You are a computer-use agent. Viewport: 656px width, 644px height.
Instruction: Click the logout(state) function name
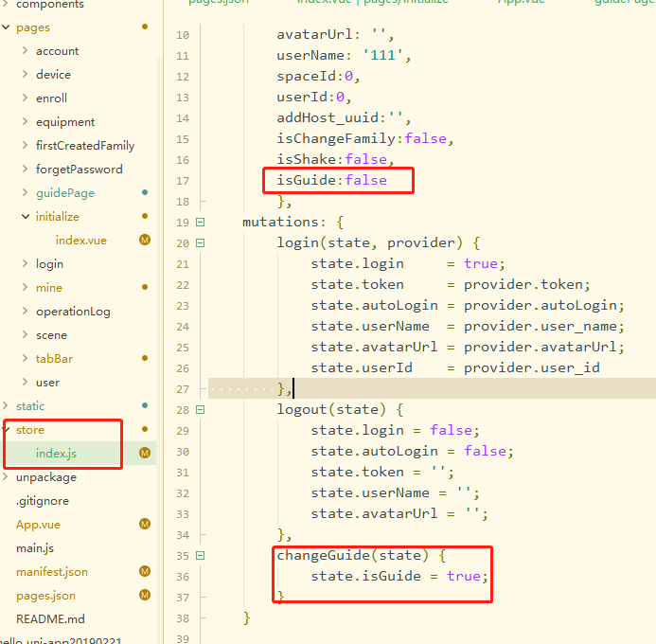331,409
